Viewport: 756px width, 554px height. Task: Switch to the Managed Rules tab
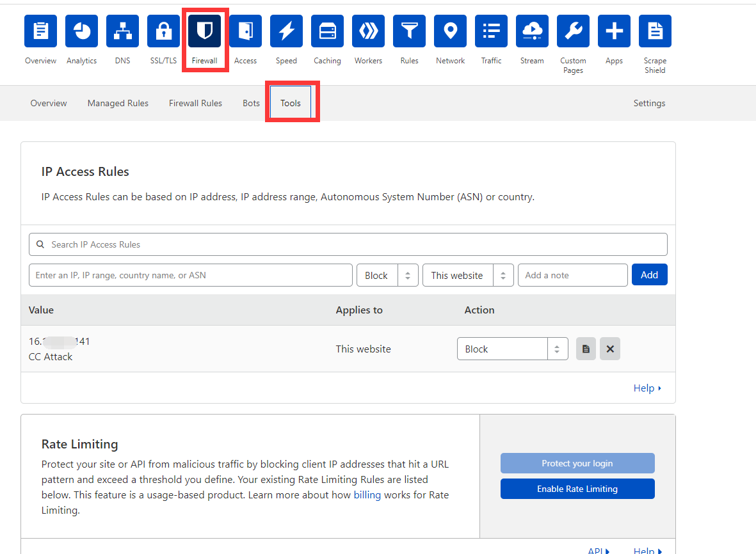click(x=118, y=103)
